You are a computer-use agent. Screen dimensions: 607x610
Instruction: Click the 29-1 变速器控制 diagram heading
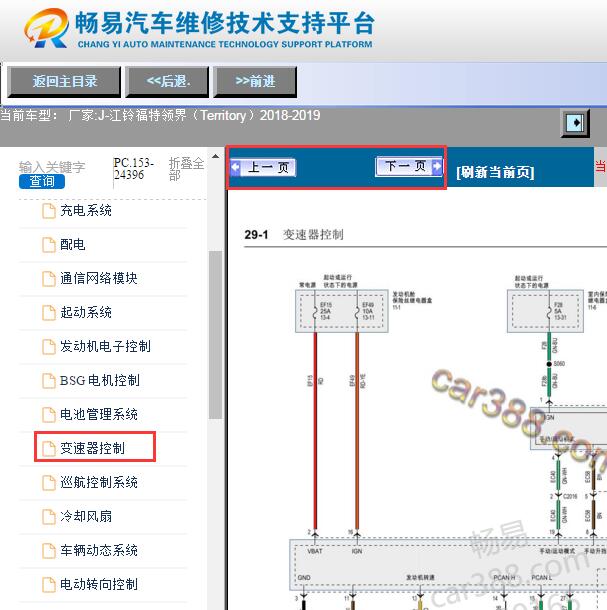294,235
